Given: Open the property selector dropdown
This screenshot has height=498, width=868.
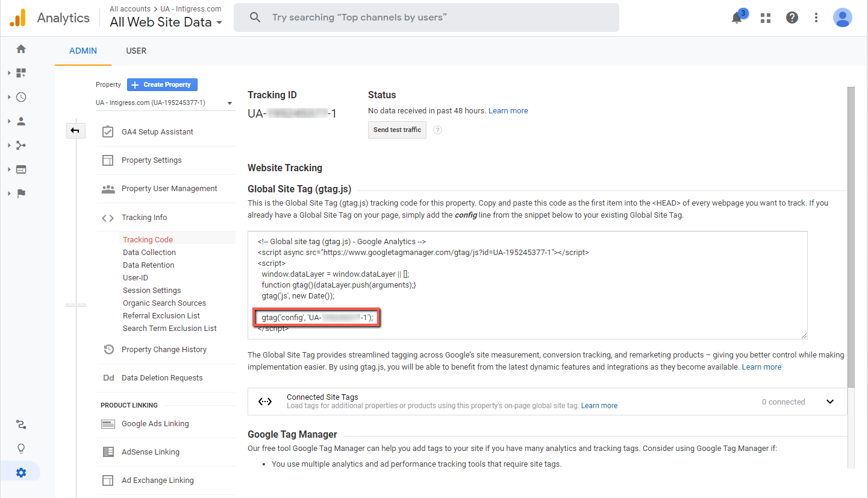Looking at the screenshot, I should tap(164, 103).
